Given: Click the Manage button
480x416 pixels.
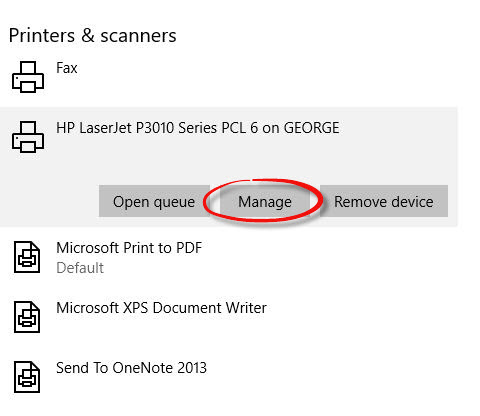Looking at the screenshot, I should (265, 201).
